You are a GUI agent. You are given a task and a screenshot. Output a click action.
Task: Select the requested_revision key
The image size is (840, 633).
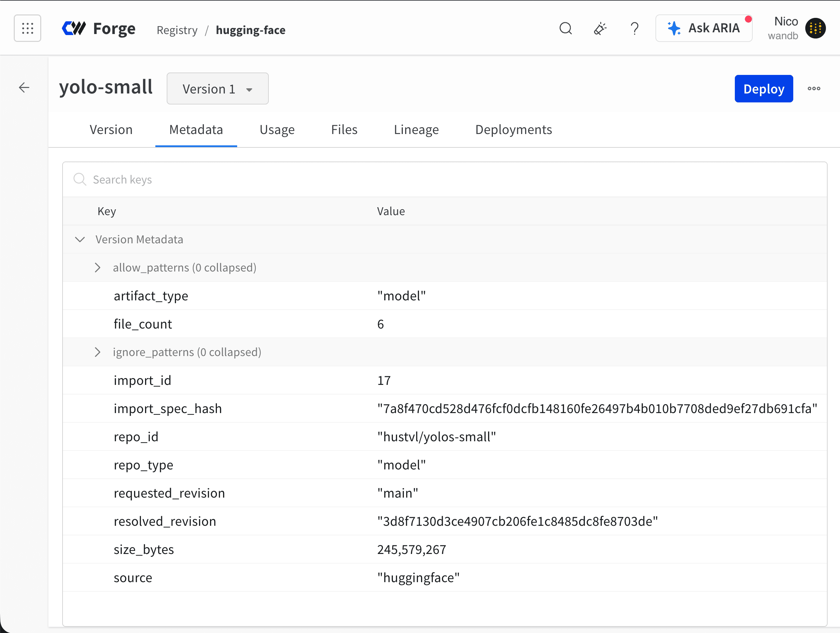(169, 493)
